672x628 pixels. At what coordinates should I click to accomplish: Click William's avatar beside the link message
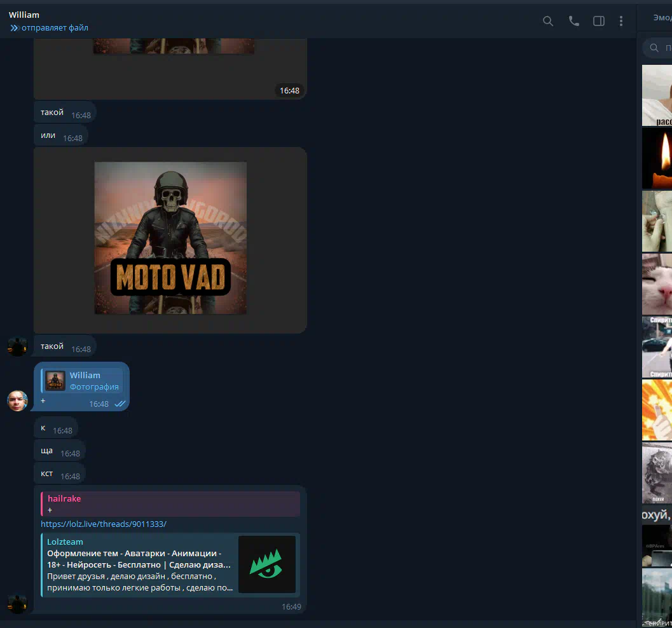[x=18, y=604]
